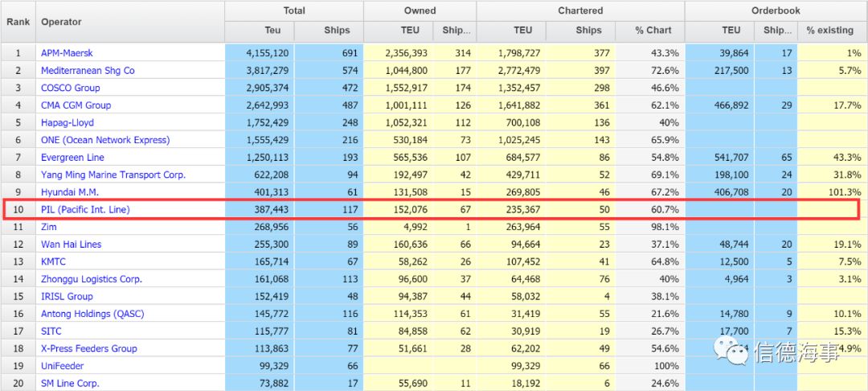This screenshot has height=391, width=868.
Task: Open the COSCO Group operator link
Action: (70, 88)
